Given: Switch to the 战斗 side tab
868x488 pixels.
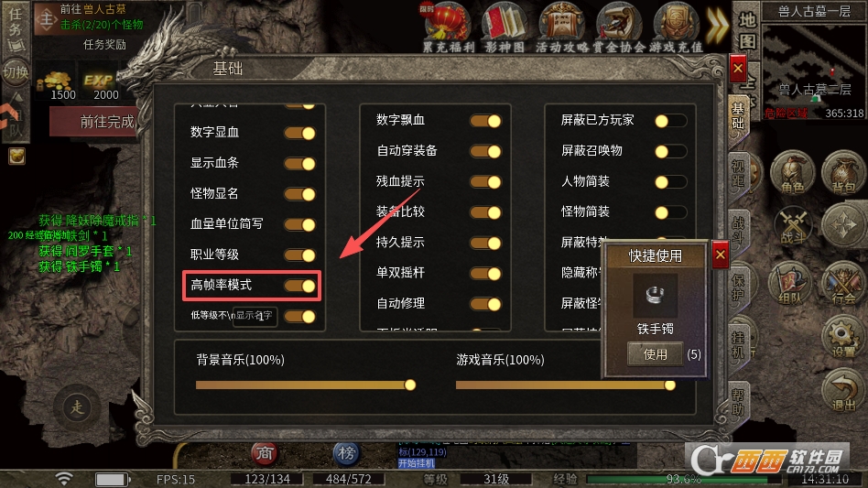Looking at the screenshot, I should (x=739, y=230).
